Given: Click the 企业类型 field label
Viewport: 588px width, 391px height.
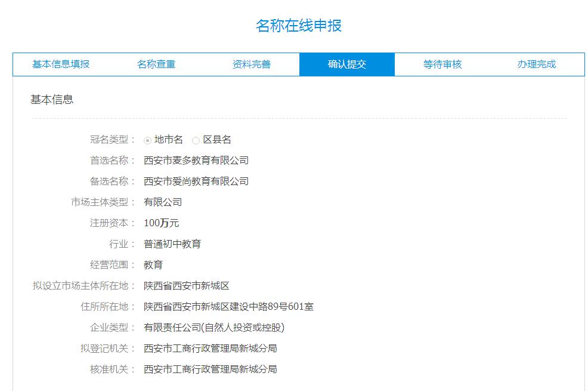Looking at the screenshot, I should (112, 328).
